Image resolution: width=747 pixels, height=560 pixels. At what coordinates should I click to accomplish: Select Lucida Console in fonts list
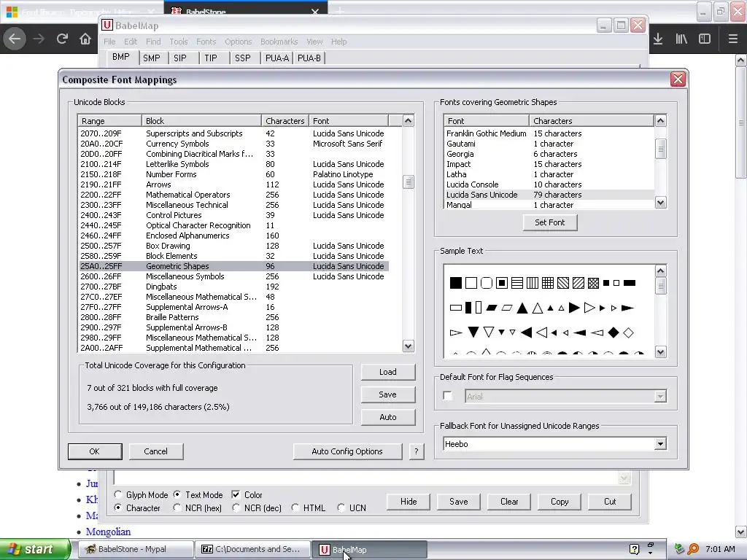coord(549,184)
